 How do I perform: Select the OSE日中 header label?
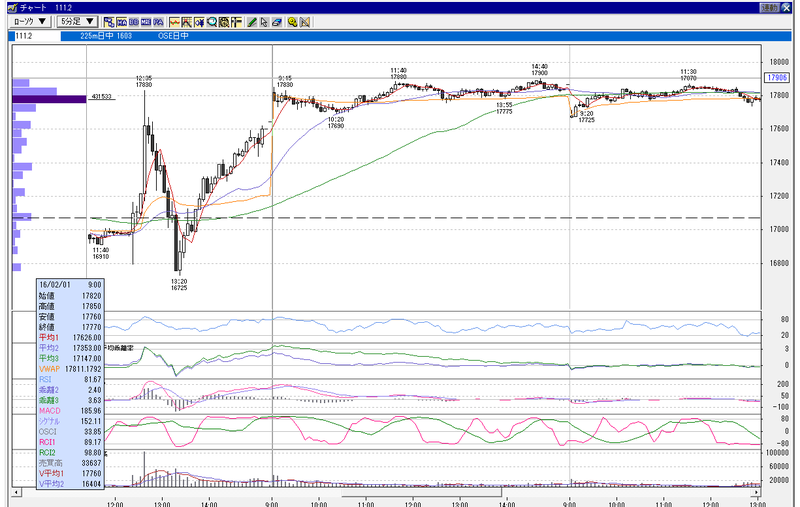click(173, 36)
